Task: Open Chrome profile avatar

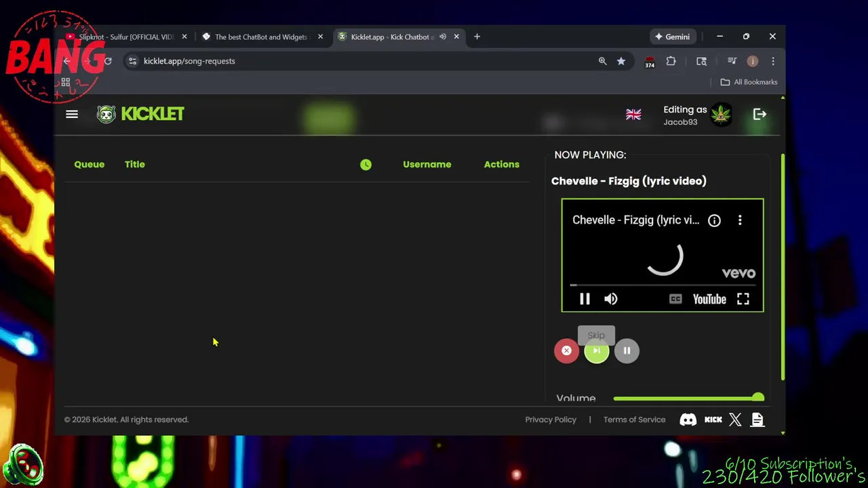Action: [753, 61]
